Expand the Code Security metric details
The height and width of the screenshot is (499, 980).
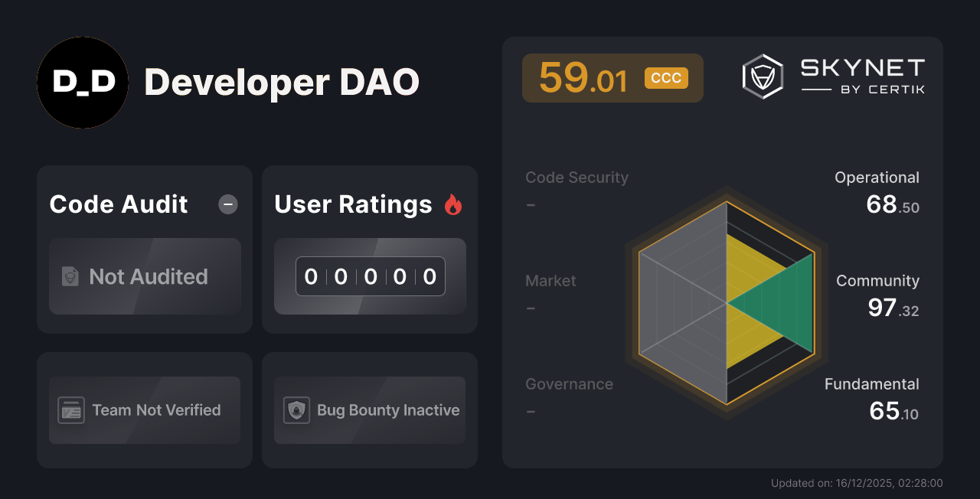577,177
